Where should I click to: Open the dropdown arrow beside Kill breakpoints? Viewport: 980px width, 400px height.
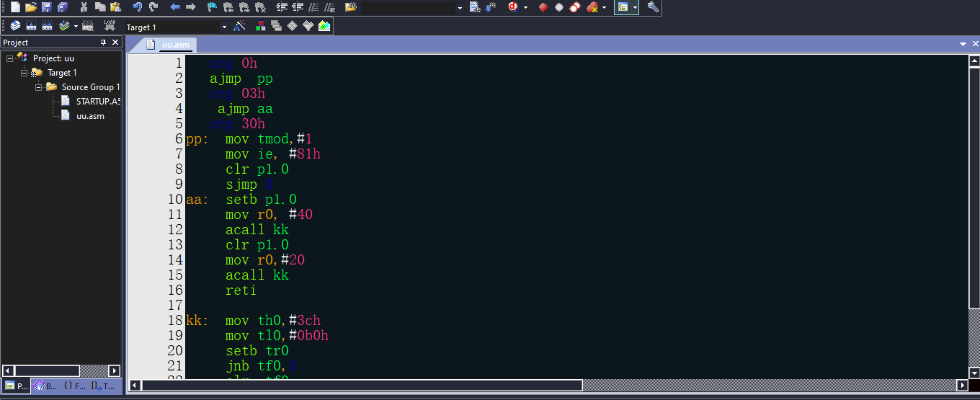pyautogui.click(x=604, y=7)
